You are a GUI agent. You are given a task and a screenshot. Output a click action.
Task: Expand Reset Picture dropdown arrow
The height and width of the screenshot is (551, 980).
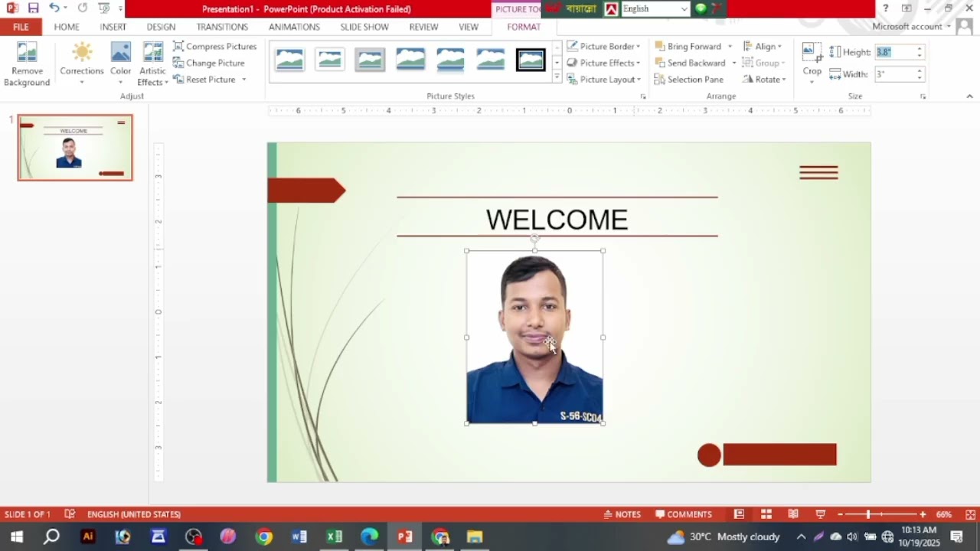pyautogui.click(x=244, y=80)
